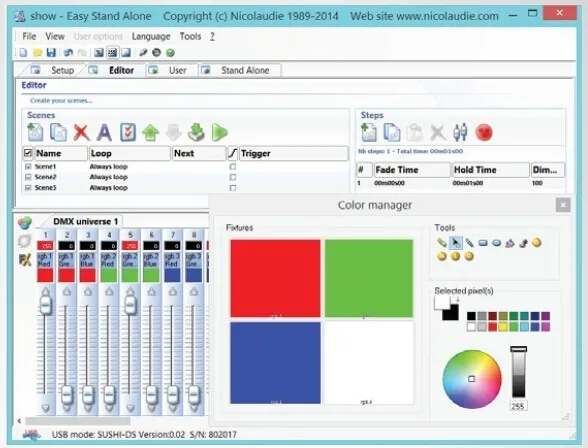588x448 pixels.
Task: Rename scene using the purple A icon
Action: 104,132
